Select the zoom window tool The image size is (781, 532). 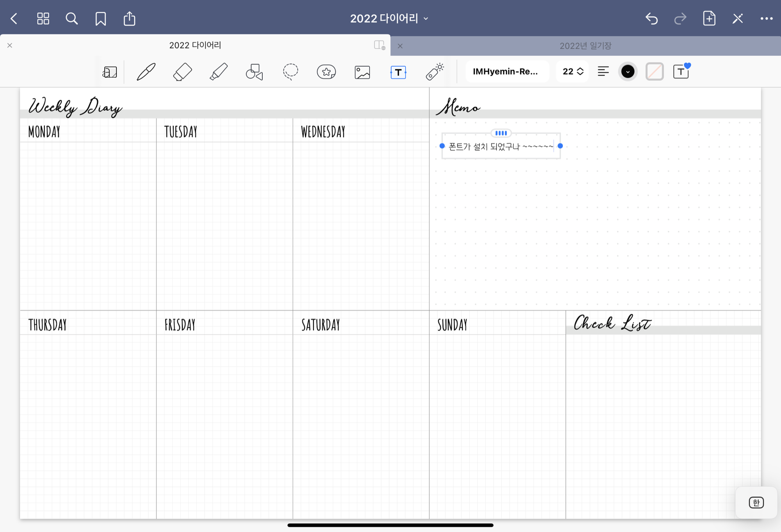pyautogui.click(x=110, y=72)
